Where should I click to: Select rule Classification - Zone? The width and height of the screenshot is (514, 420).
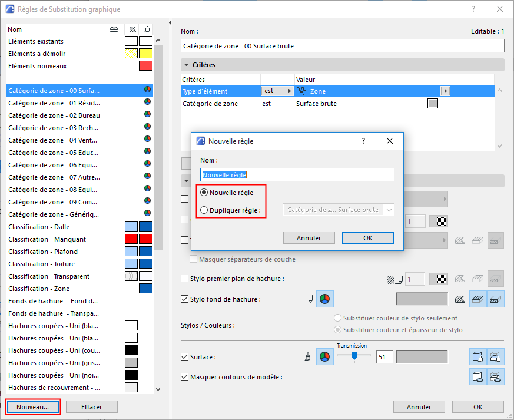point(79,289)
